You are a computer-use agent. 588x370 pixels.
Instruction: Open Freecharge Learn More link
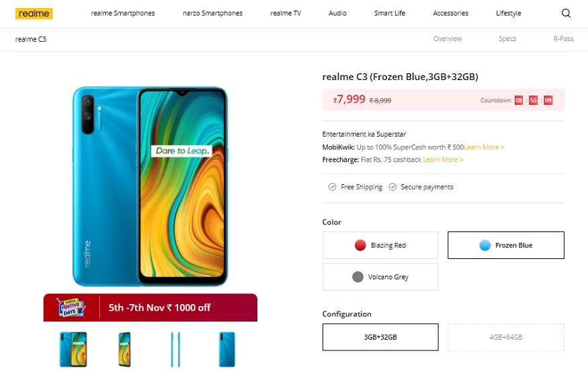(x=443, y=160)
